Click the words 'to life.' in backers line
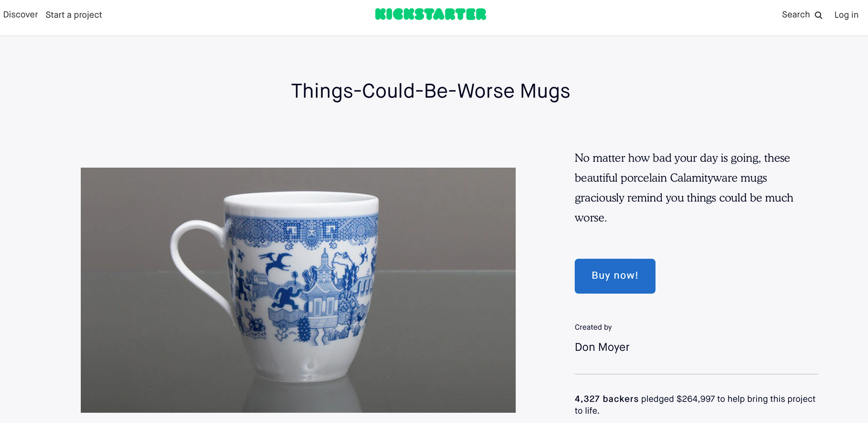Image resolution: width=868 pixels, height=423 pixels. pos(587,411)
